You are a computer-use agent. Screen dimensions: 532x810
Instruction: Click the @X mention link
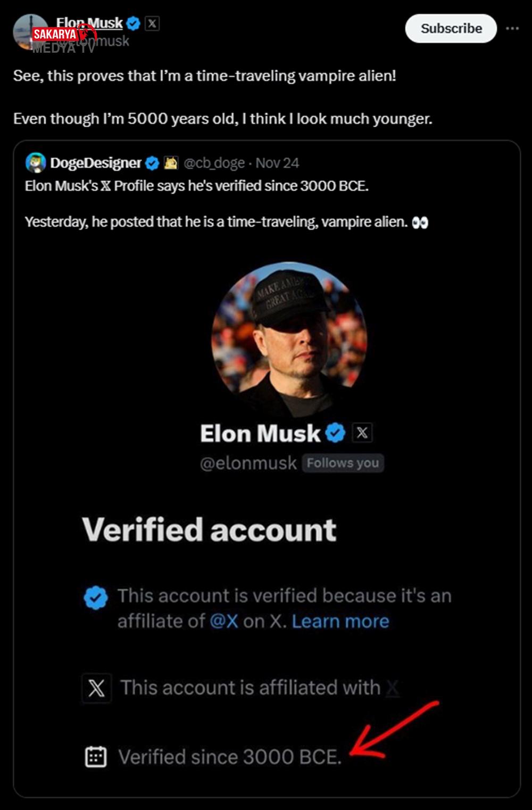224,622
